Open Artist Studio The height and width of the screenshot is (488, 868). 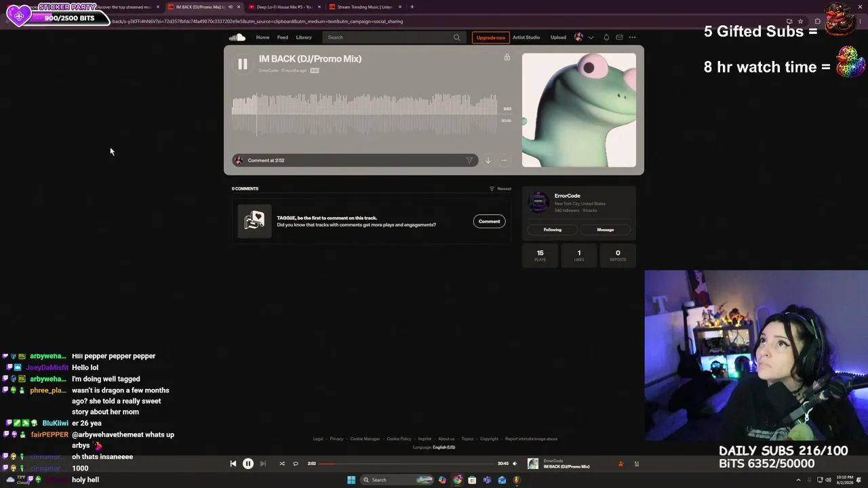[x=526, y=37]
